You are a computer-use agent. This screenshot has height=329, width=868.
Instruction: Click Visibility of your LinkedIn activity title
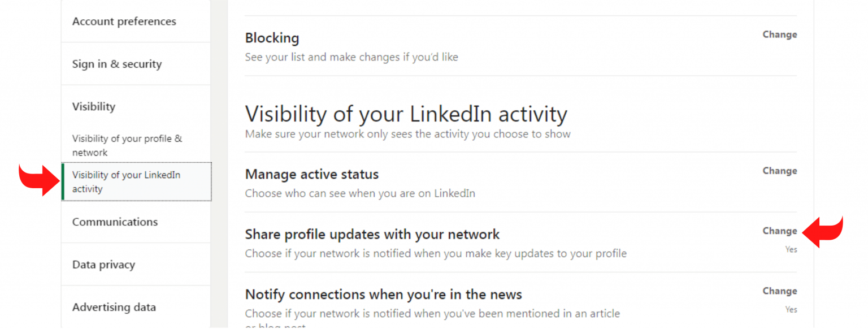406,114
